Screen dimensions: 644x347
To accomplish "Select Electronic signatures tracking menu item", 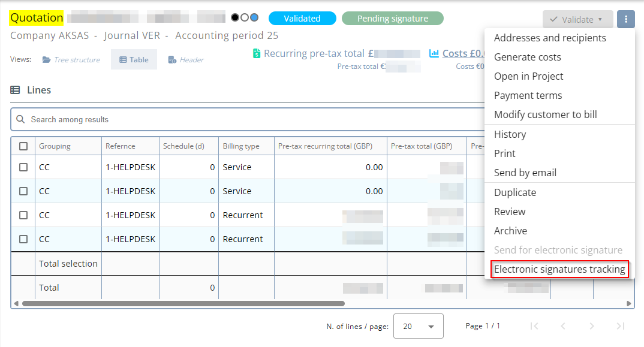I will [x=559, y=270].
